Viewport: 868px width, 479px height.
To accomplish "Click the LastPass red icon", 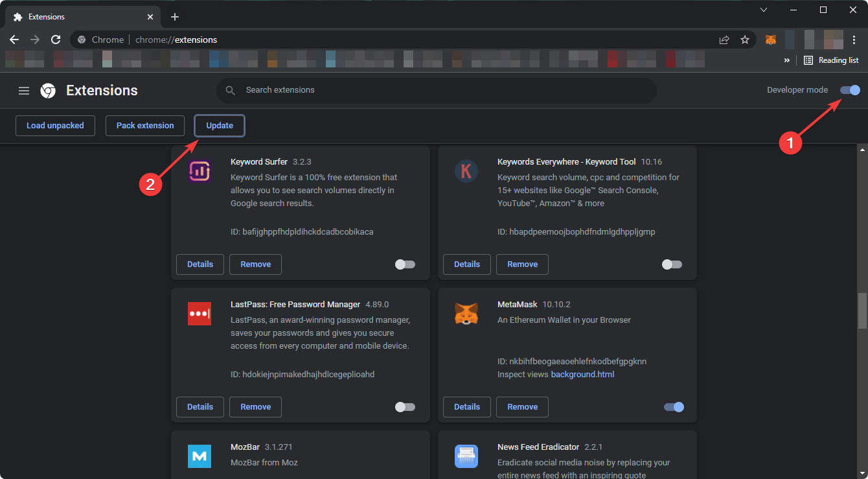I will (200, 314).
